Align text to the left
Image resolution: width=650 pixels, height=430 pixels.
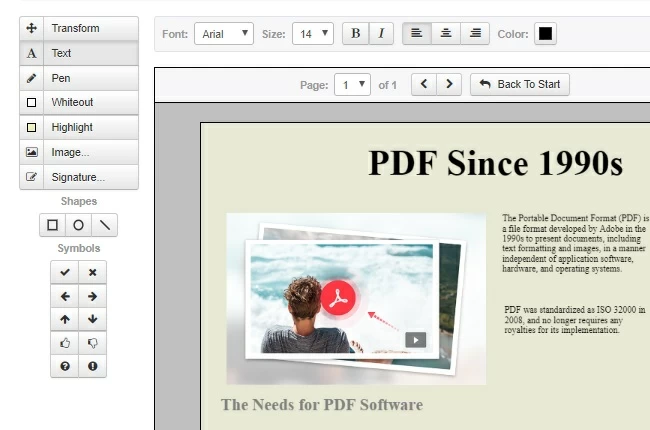click(x=417, y=34)
